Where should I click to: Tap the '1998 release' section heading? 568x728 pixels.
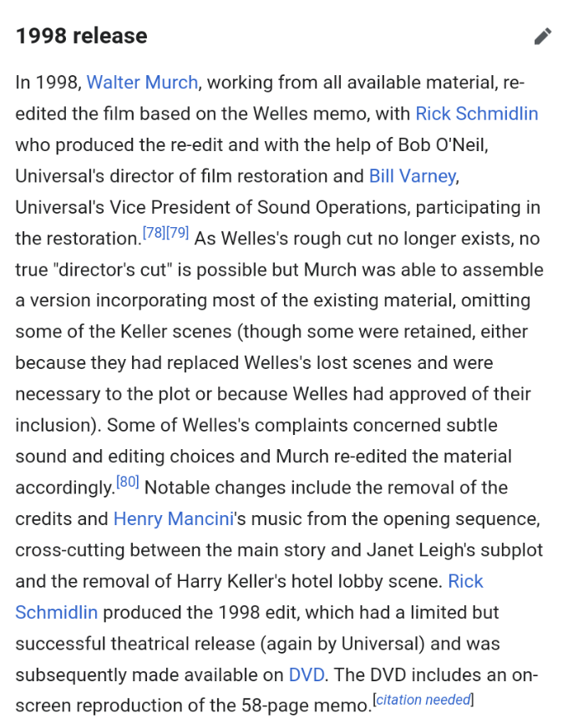[81, 36]
